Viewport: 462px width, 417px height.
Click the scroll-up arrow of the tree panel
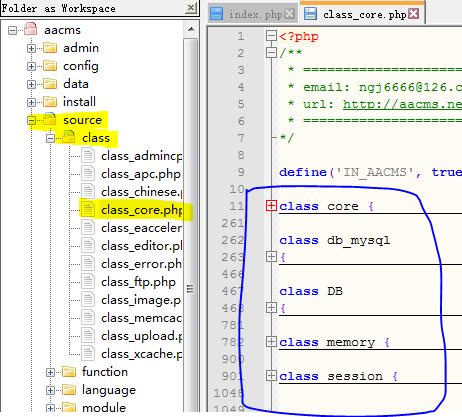click(191, 29)
